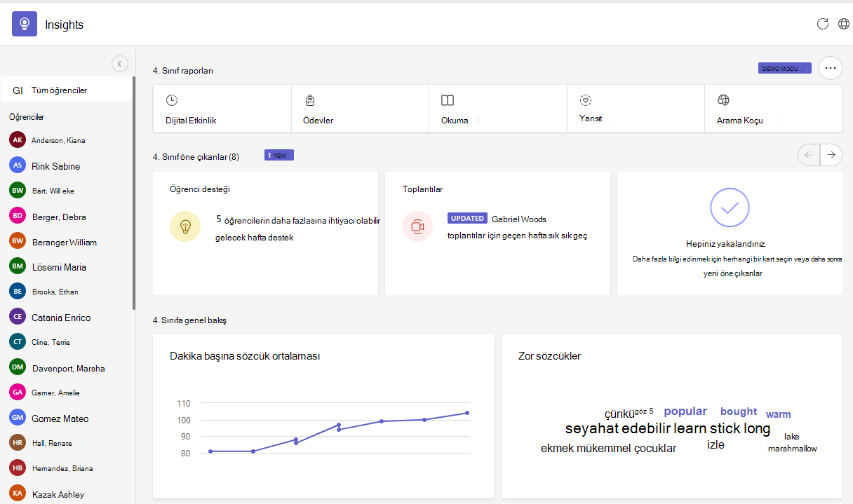
Task: Open the Ödevler report
Action: coord(360,109)
